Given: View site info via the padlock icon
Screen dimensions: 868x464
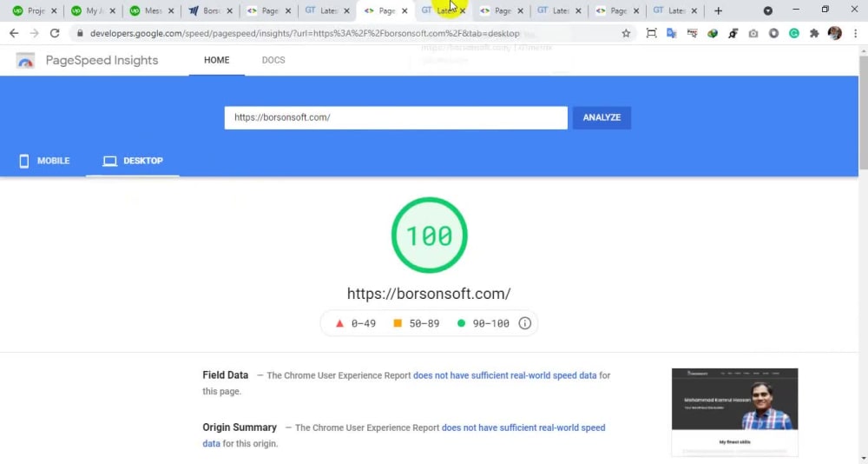Looking at the screenshot, I should (x=80, y=33).
